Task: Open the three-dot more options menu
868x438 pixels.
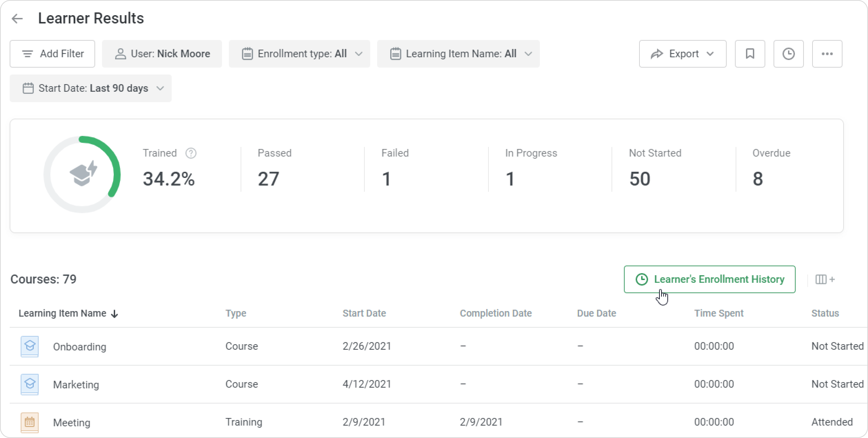Action: (x=827, y=54)
